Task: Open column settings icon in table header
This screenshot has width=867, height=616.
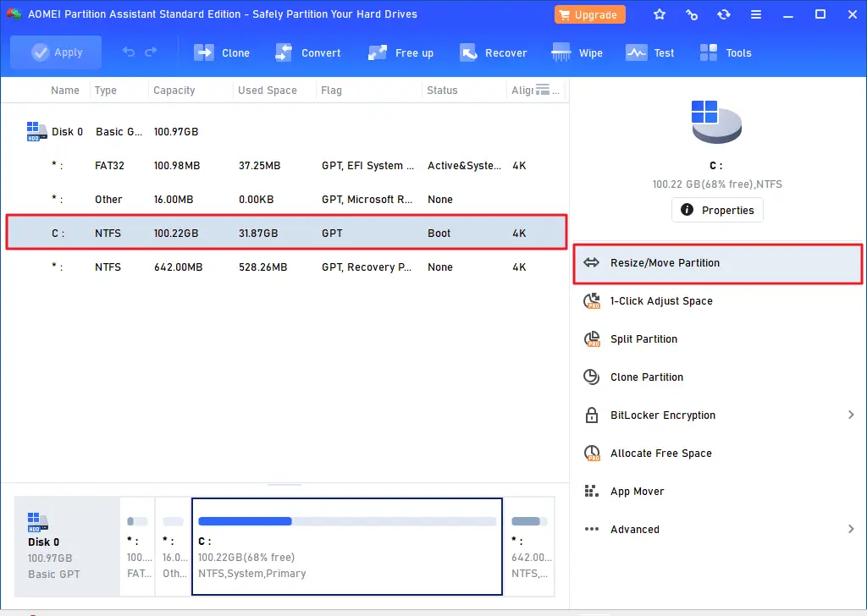Action: 543,90
